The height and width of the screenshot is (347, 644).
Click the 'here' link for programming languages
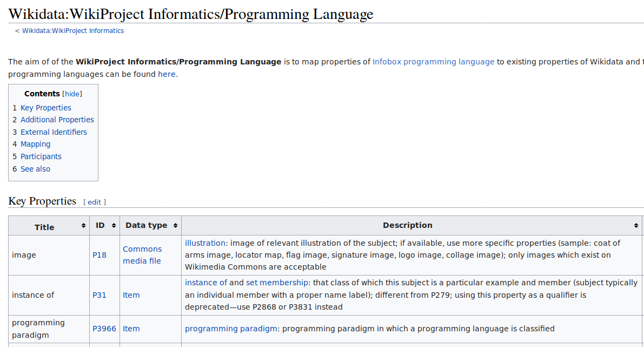click(167, 74)
